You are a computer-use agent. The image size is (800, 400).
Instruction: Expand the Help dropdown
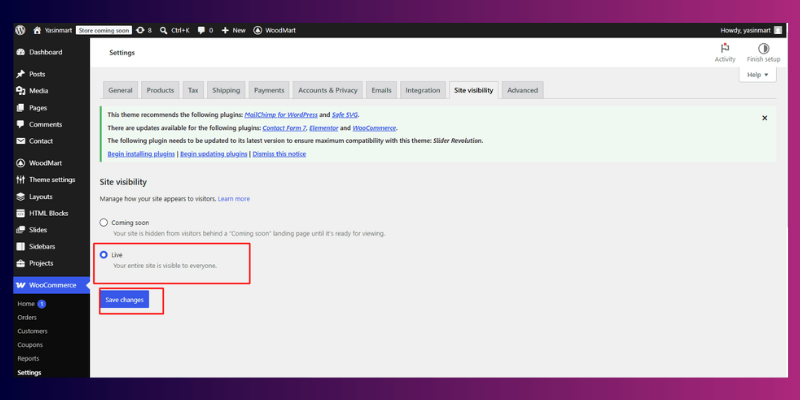click(758, 75)
